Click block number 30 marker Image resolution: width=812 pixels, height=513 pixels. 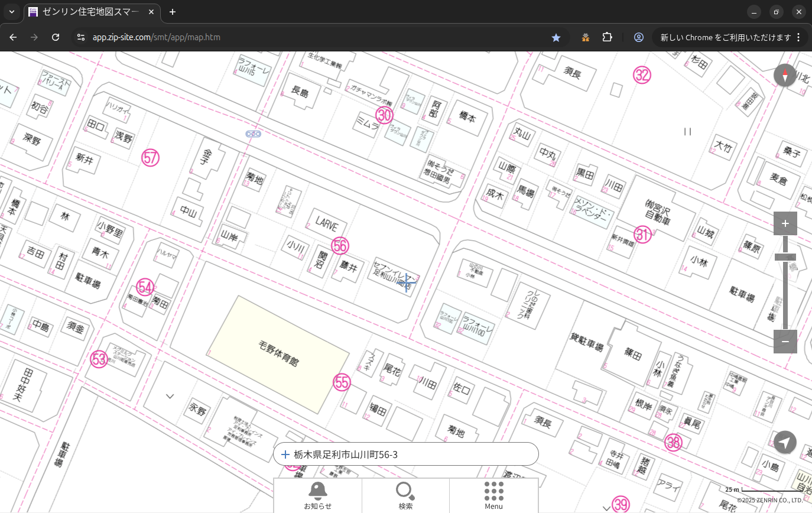tap(384, 115)
